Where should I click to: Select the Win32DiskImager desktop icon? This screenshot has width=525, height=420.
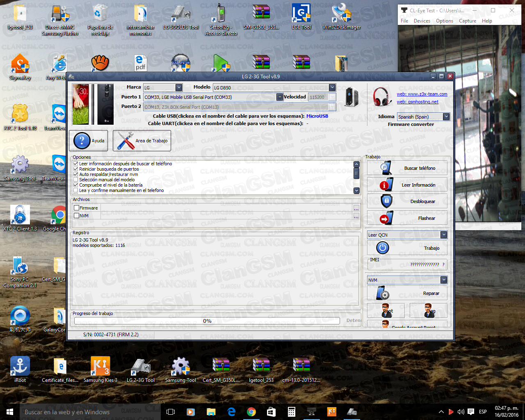342,17
